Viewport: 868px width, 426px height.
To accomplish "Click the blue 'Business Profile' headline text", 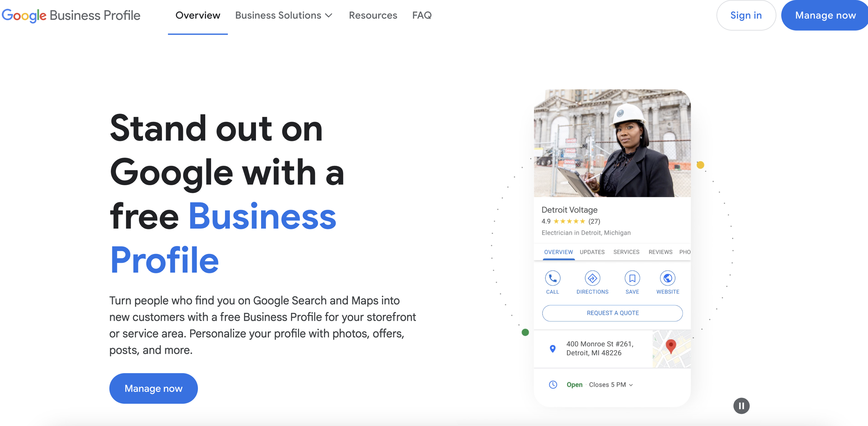I will point(223,238).
